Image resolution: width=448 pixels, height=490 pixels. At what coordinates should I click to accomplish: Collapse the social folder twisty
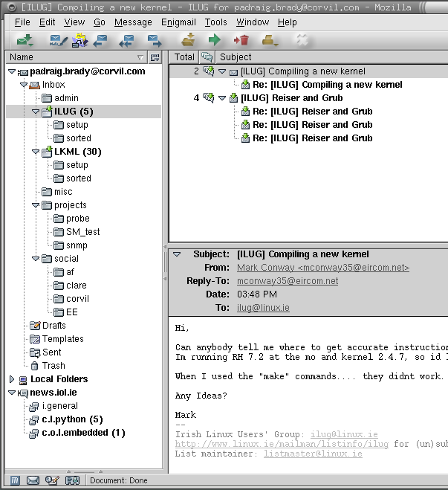[36, 259]
